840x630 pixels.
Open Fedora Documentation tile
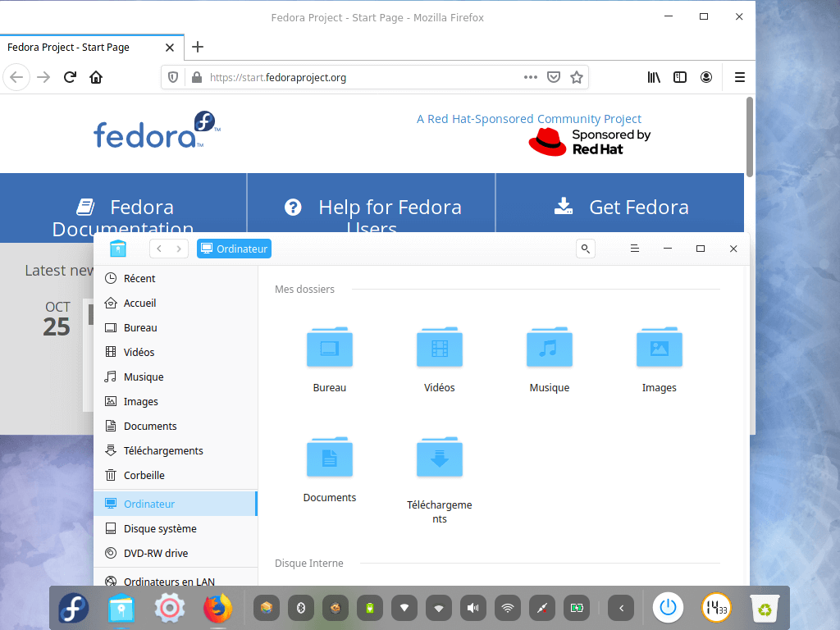coord(123,208)
